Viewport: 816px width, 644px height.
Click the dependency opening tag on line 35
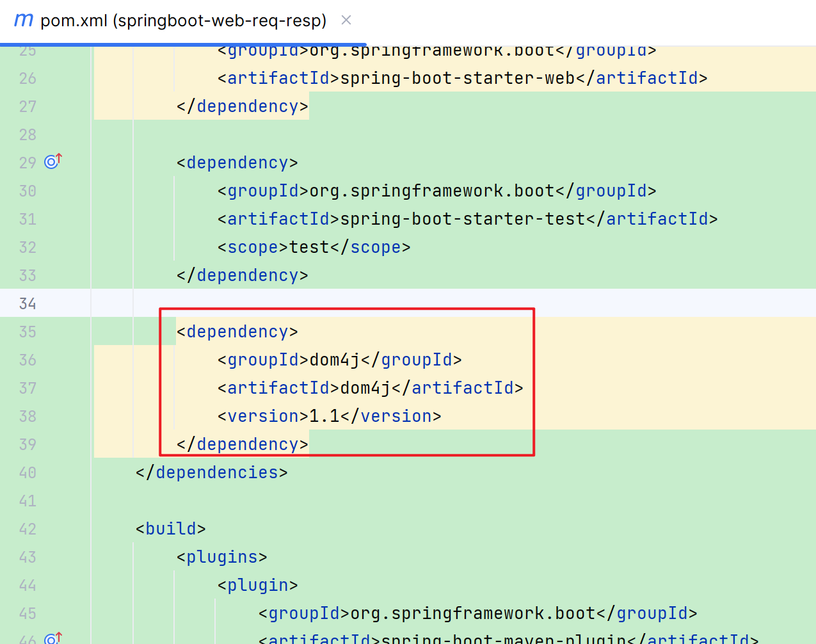pos(237,331)
